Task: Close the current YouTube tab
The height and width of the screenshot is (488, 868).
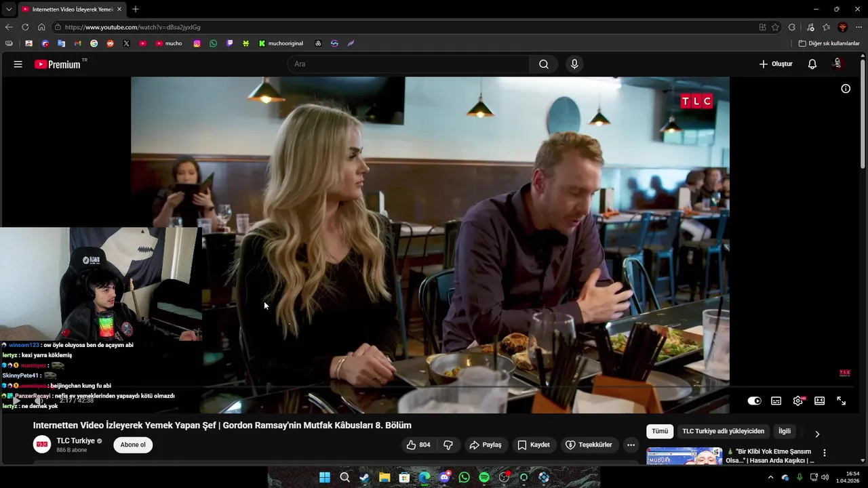Action: (x=119, y=9)
